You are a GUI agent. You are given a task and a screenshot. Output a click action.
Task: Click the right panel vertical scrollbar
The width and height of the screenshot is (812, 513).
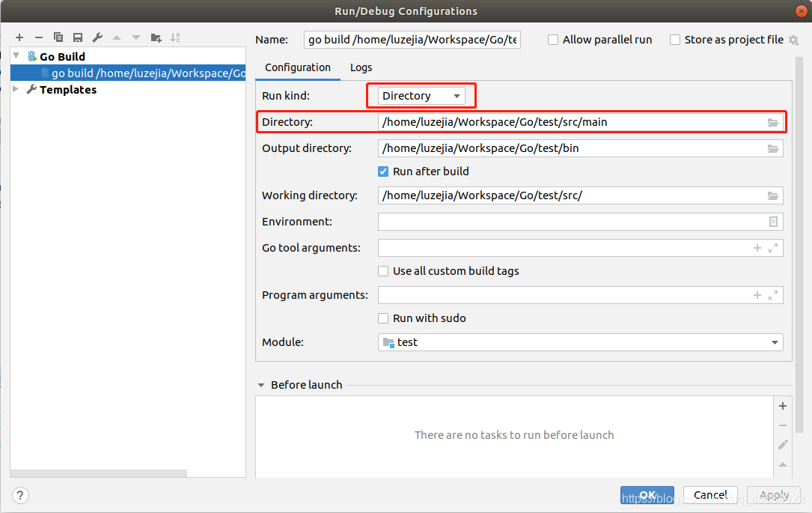click(799, 243)
